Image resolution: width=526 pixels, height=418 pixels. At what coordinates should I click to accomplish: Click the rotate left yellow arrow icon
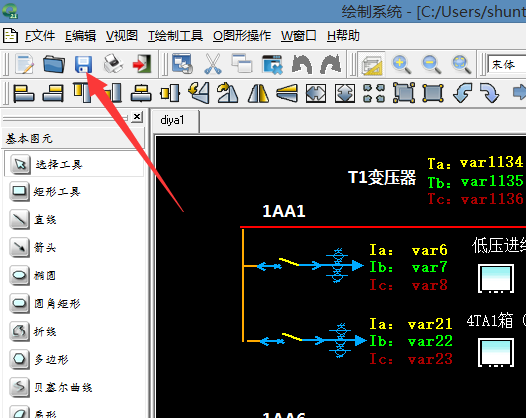pyautogui.click(x=199, y=93)
